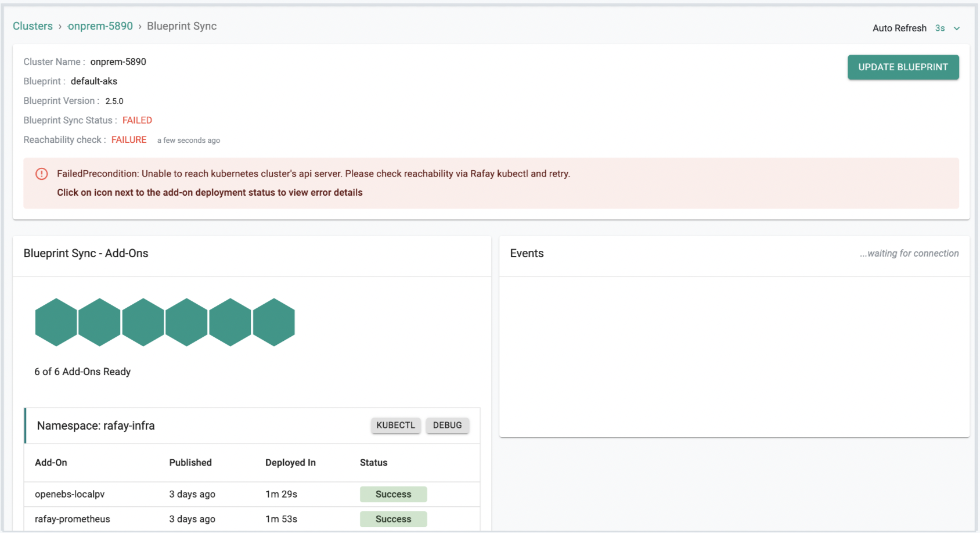The width and height of the screenshot is (980, 533).
Task: Click '6 of 6 Add-Ons Ready' text
Action: [82, 372]
